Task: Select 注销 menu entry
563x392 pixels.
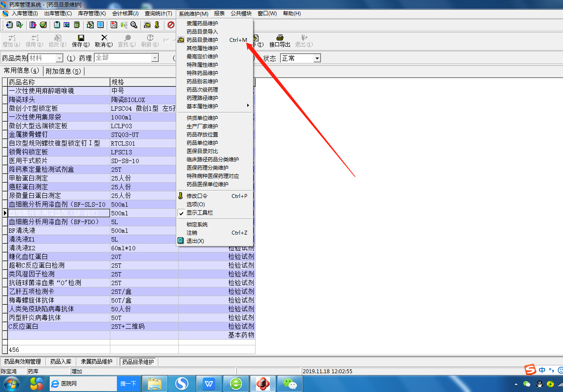Action: pyautogui.click(x=215, y=232)
